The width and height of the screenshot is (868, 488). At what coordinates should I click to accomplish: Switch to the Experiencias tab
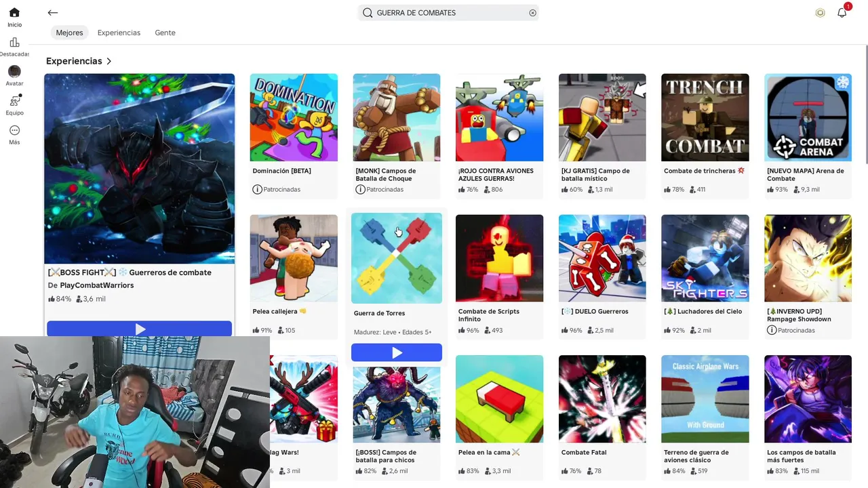(119, 33)
